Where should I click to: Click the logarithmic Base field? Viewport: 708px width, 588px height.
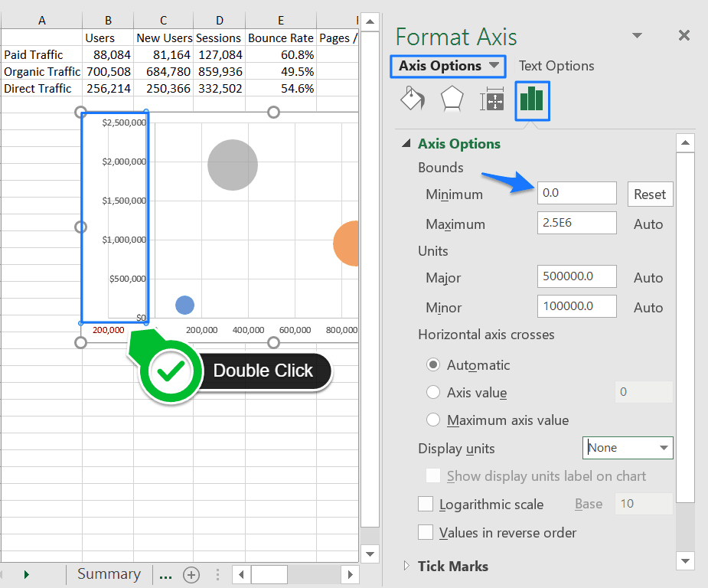pos(644,503)
